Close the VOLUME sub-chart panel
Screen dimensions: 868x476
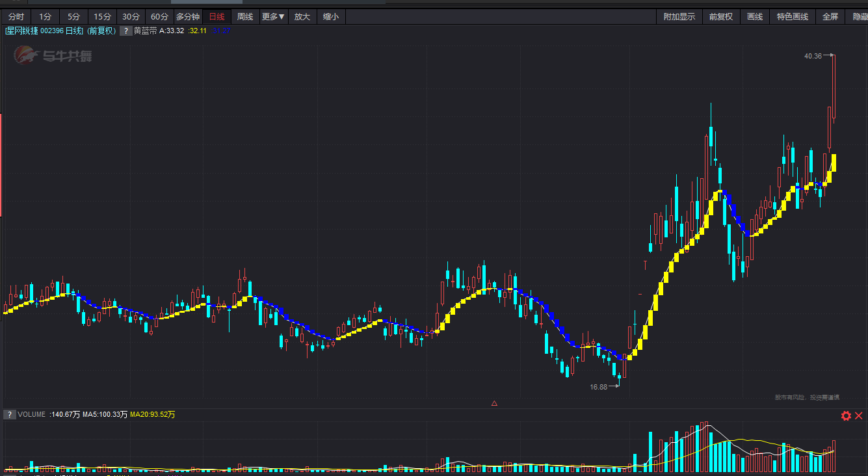(859, 416)
